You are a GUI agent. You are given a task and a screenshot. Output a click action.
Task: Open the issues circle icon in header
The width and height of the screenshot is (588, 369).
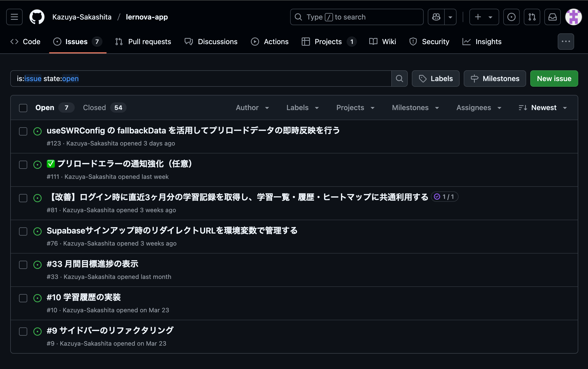511,17
